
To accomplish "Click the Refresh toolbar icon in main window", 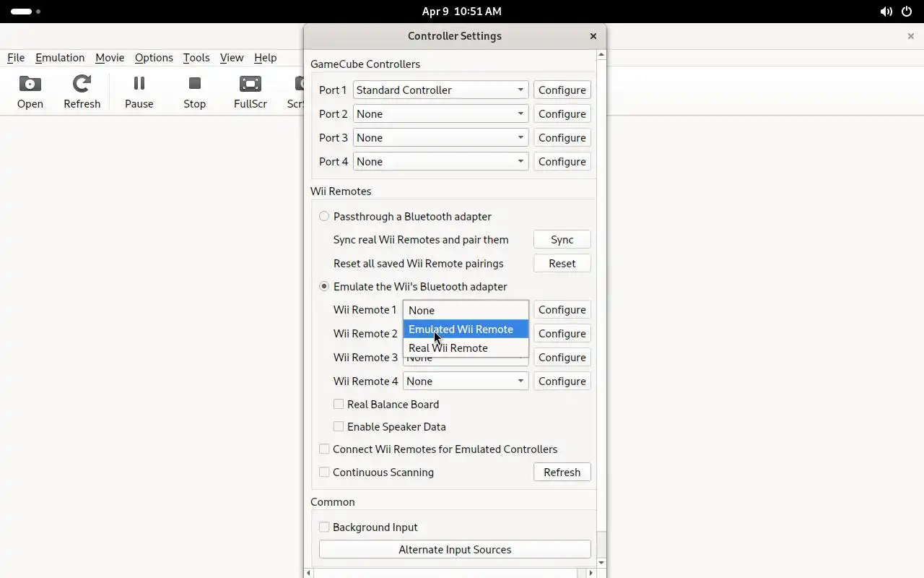I will tap(82, 92).
